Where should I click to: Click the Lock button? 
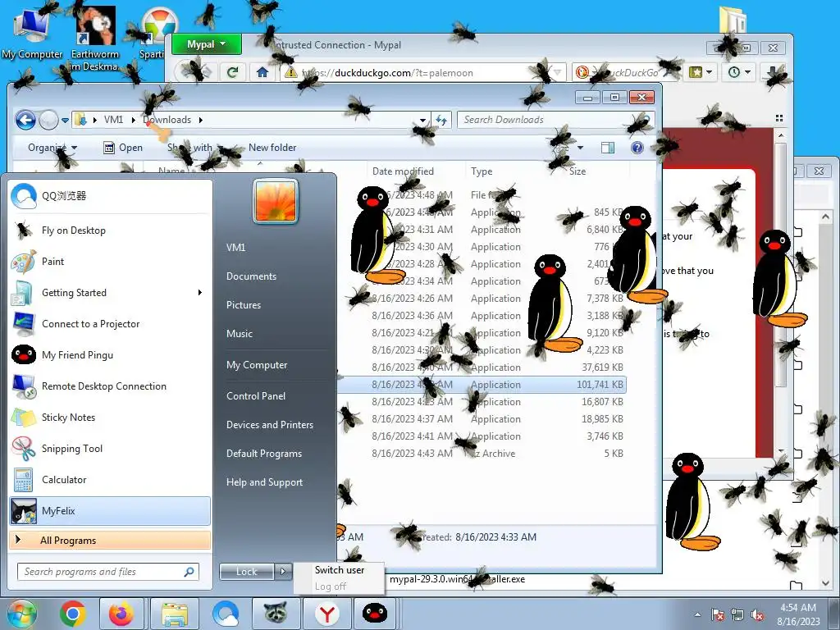(247, 572)
